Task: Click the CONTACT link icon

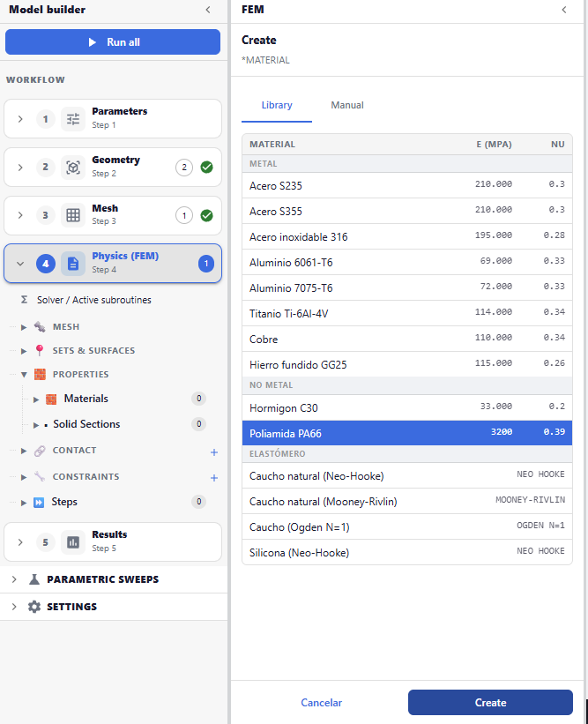Action: pyautogui.click(x=40, y=451)
